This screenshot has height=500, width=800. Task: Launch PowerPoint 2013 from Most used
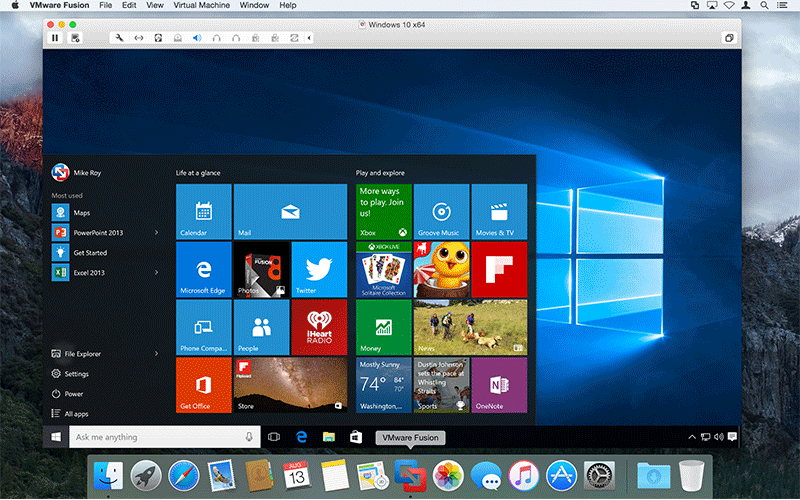point(99,233)
